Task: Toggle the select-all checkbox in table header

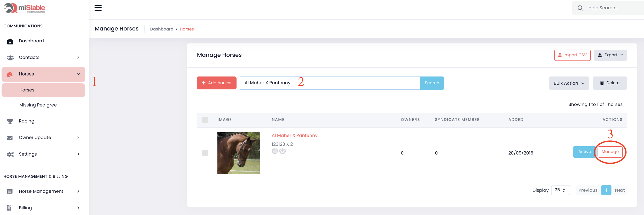Action: tap(205, 120)
